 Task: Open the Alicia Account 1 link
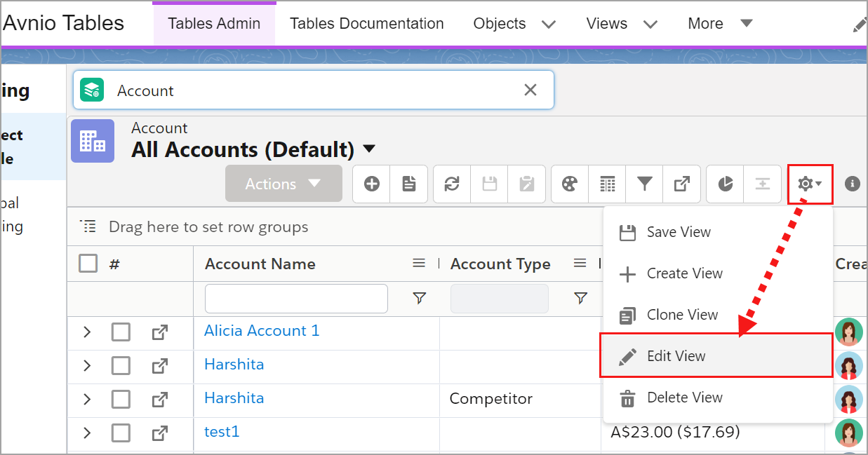[262, 331]
